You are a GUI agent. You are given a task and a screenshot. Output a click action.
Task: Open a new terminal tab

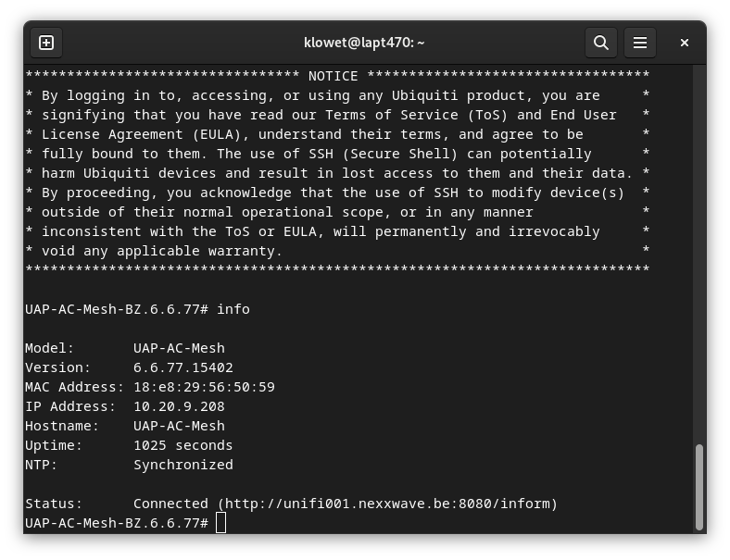click(x=46, y=43)
